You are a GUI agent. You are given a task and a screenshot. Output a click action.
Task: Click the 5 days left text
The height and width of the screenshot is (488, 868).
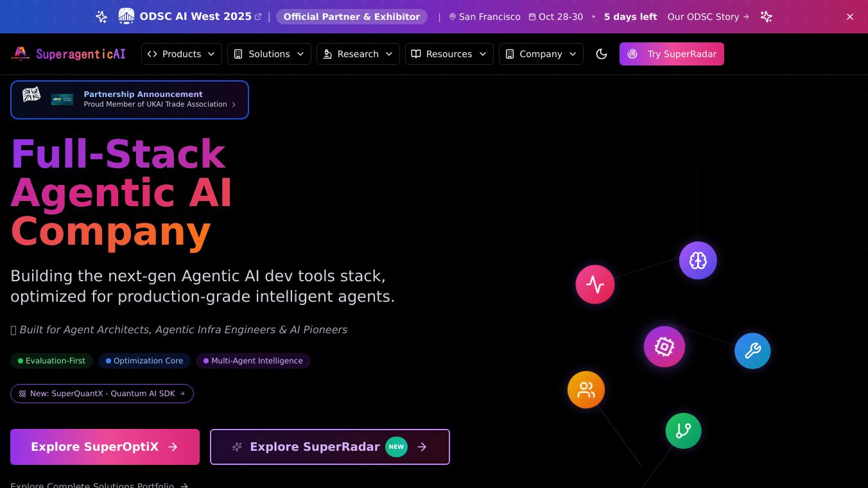(x=630, y=17)
